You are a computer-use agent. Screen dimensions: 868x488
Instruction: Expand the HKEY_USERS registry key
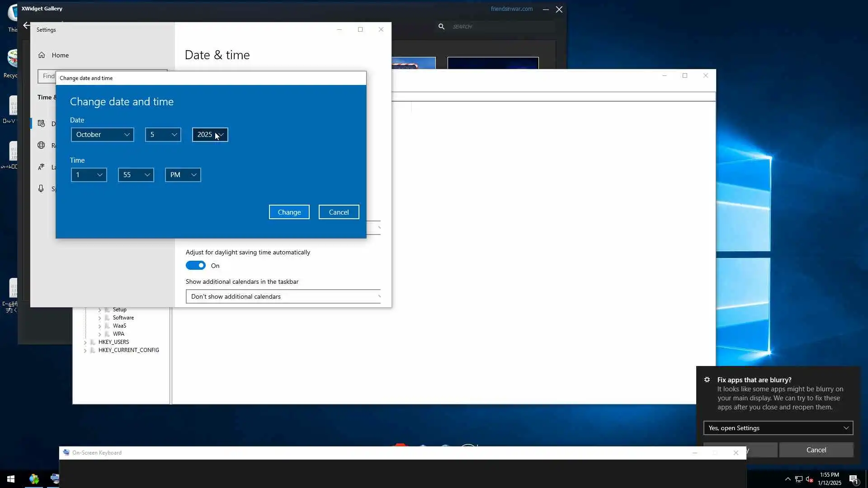coord(85,342)
